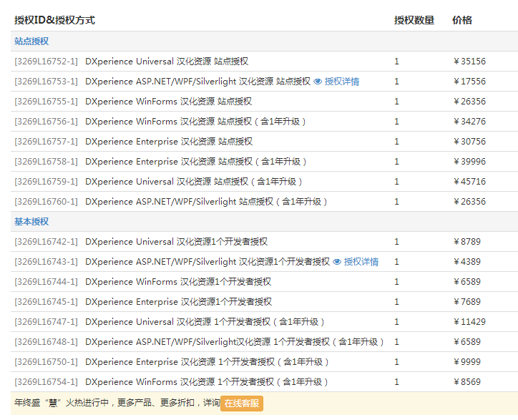Open 授权详情 link for license 3269L16753-1
Image resolution: width=518 pixels, height=420 pixels.
pyautogui.click(x=341, y=82)
